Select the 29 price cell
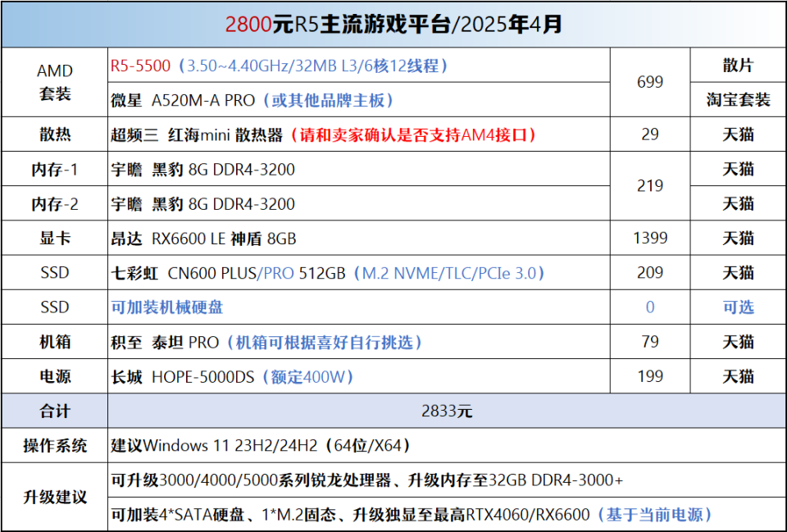 coord(650,134)
